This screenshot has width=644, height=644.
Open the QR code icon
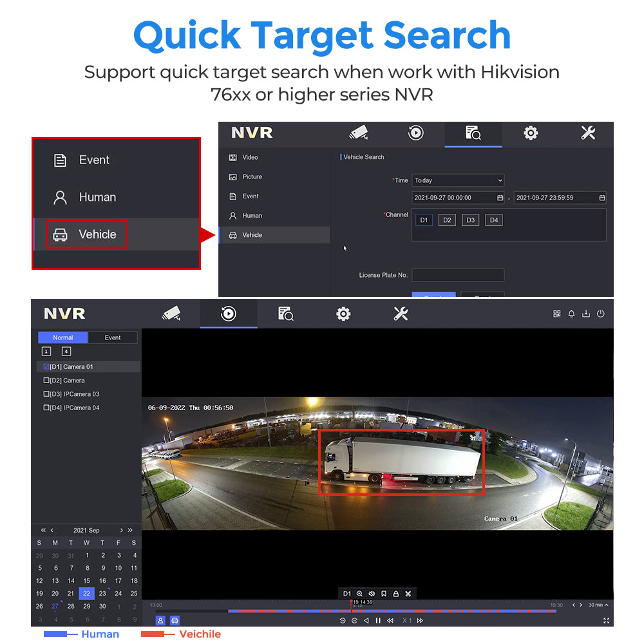(x=556, y=314)
